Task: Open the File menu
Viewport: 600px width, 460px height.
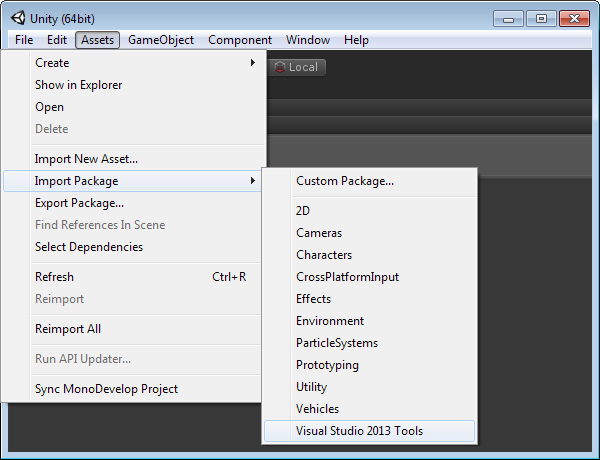Action: point(24,40)
